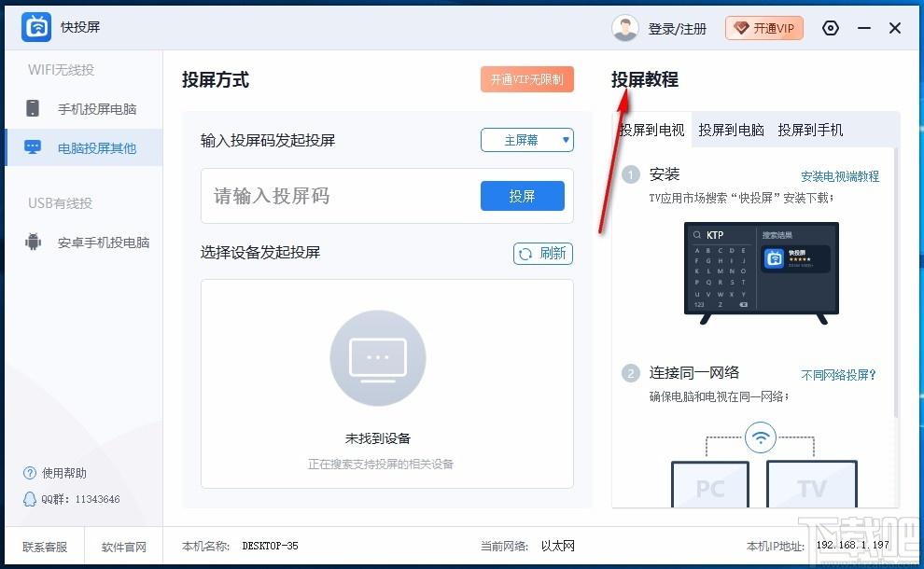Click the step 1 安装 heading
Image resolution: width=924 pixels, height=569 pixels.
coord(665,174)
